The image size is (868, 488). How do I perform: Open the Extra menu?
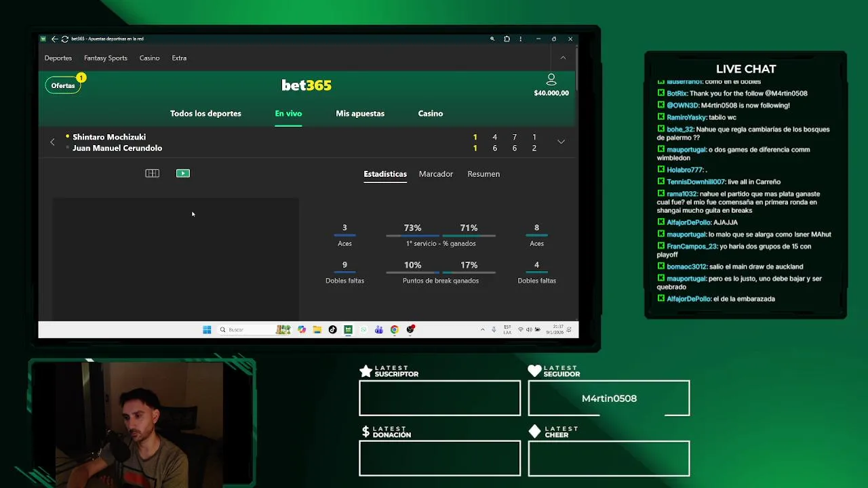click(x=179, y=58)
